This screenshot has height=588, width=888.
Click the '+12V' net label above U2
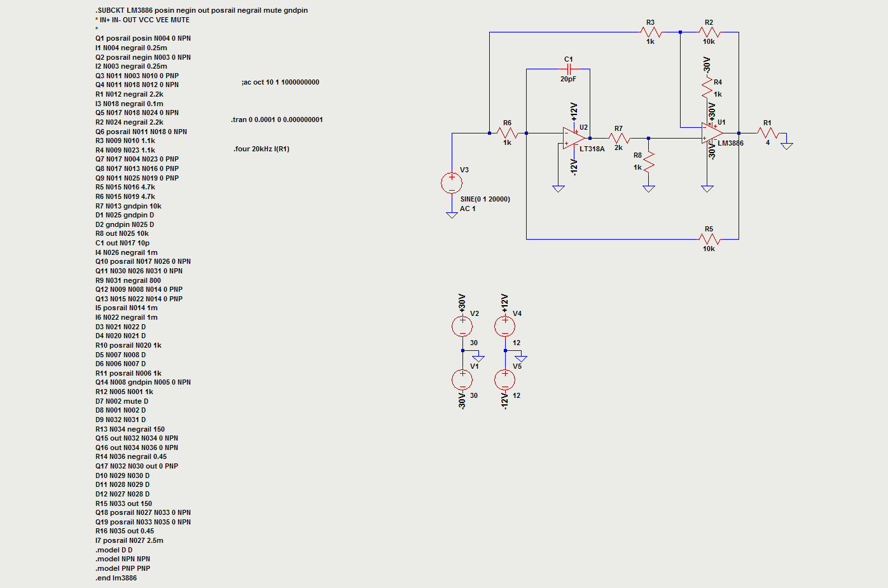[x=574, y=111]
